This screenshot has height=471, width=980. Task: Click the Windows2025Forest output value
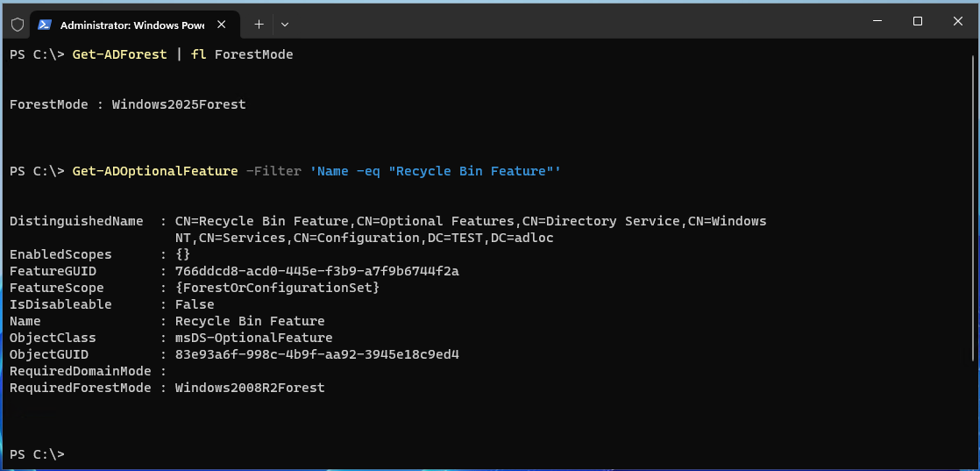(x=179, y=104)
